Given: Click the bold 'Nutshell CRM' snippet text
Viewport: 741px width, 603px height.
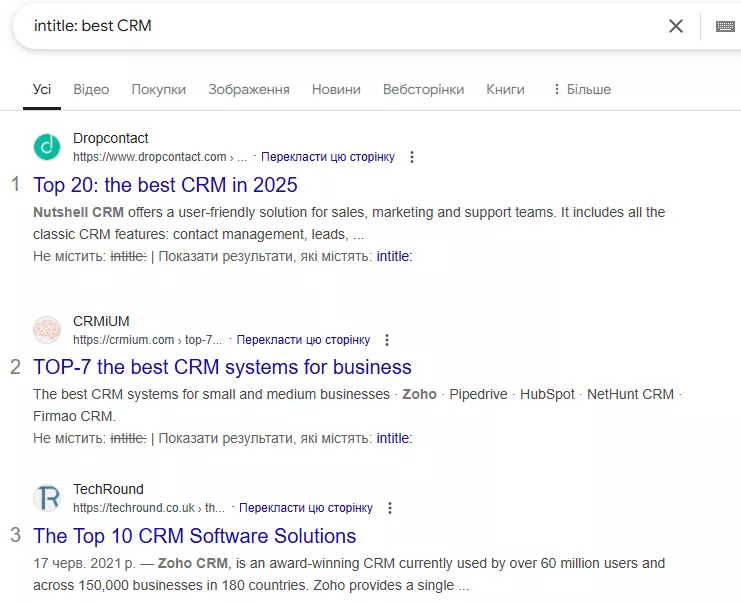Looking at the screenshot, I should (78, 212).
